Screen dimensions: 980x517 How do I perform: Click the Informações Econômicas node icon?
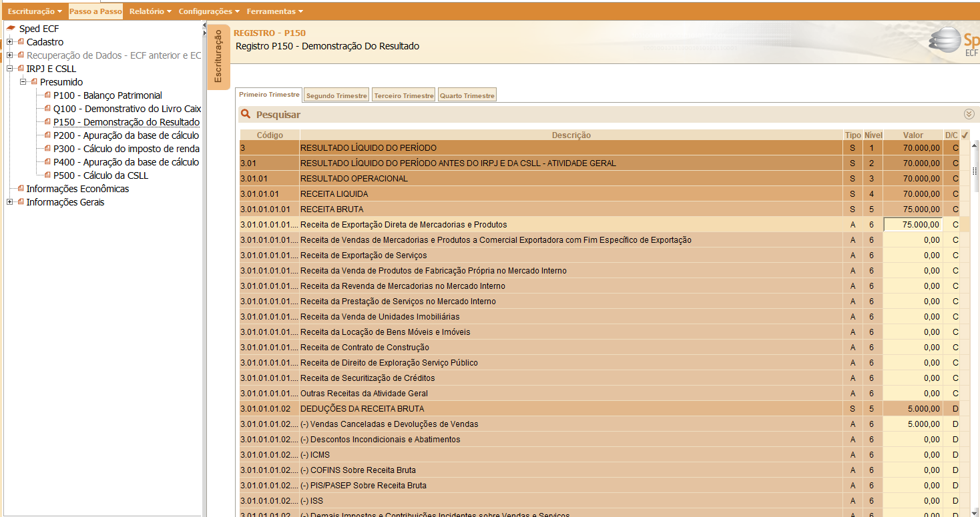(21, 189)
